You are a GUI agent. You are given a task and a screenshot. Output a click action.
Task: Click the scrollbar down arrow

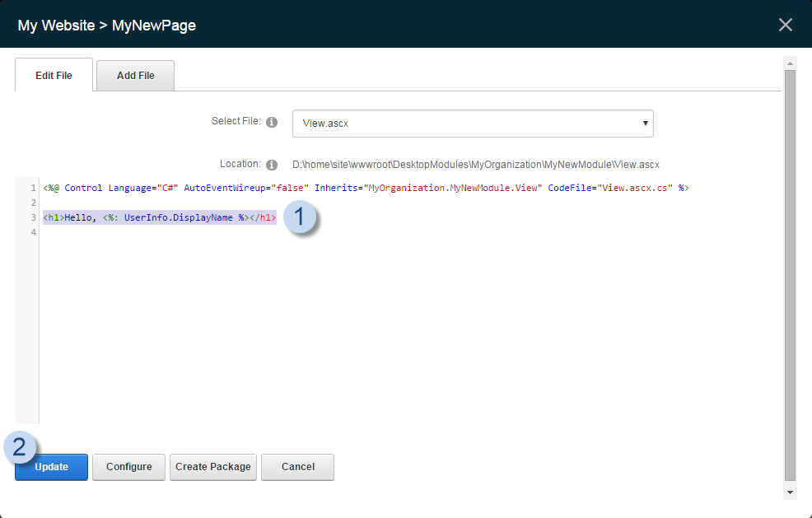tap(790, 492)
